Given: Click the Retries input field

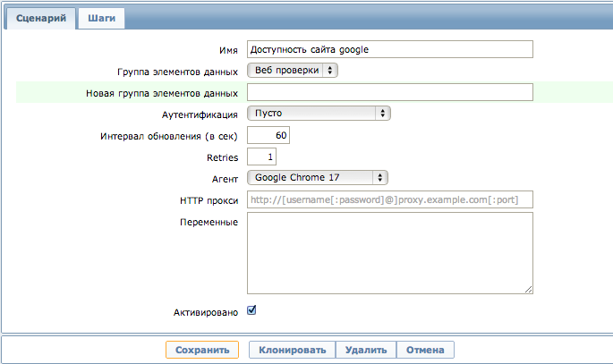Looking at the screenshot, I should click(261, 157).
